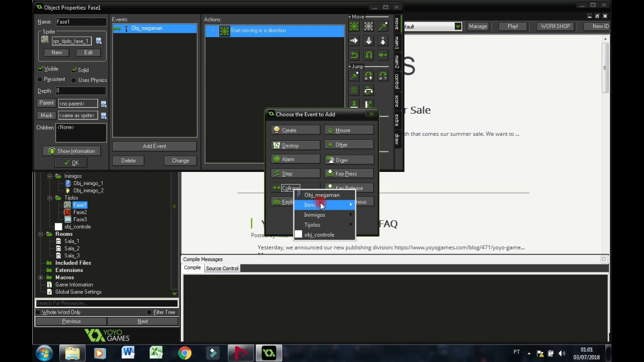The height and width of the screenshot is (362, 644).
Task: Select the Reverse Vertical direction icon
Action: [369, 55]
